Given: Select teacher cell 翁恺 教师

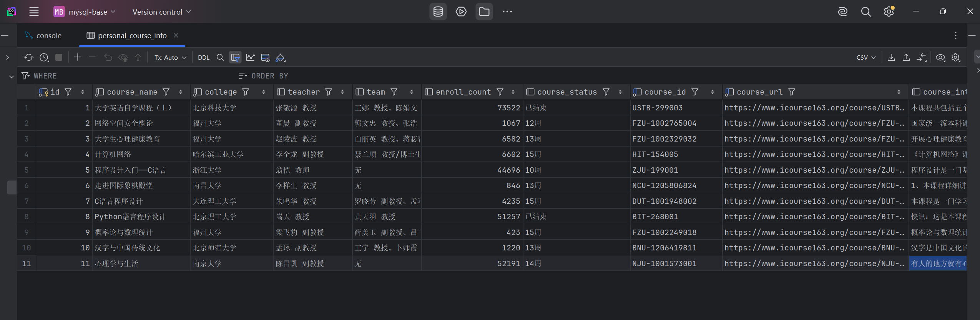Looking at the screenshot, I should (x=312, y=170).
